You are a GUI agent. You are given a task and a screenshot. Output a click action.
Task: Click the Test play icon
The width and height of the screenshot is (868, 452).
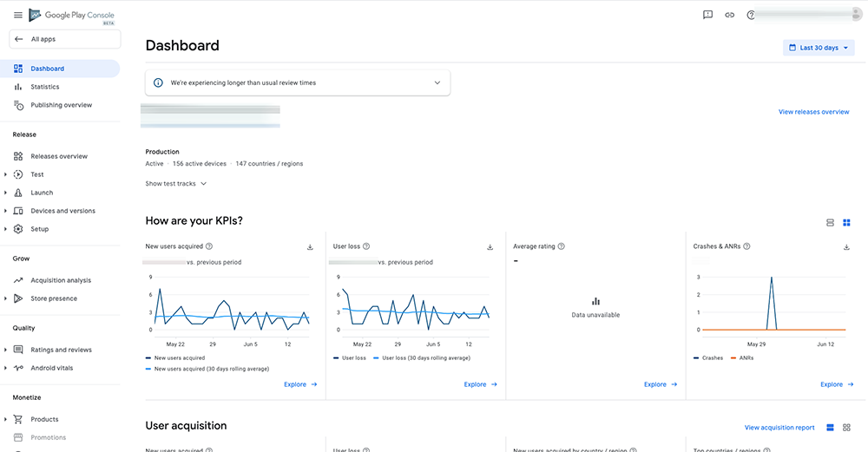pyautogui.click(x=18, y=174)
